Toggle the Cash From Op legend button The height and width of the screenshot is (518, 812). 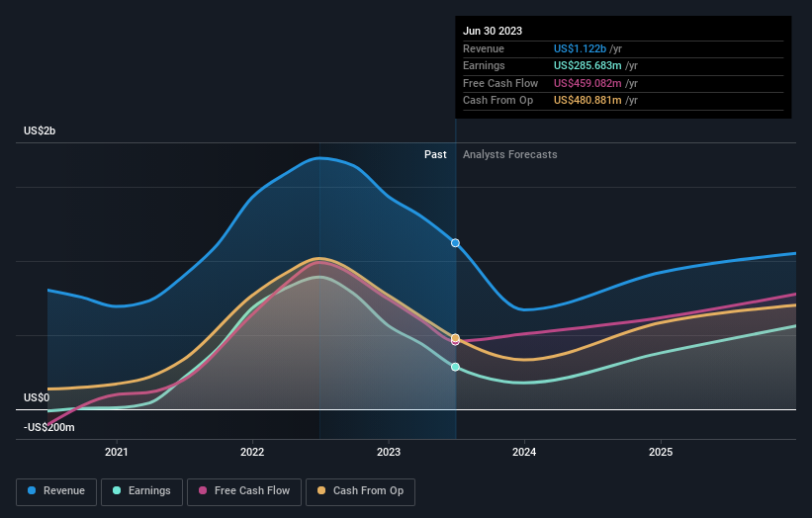(x=360, y=491)
